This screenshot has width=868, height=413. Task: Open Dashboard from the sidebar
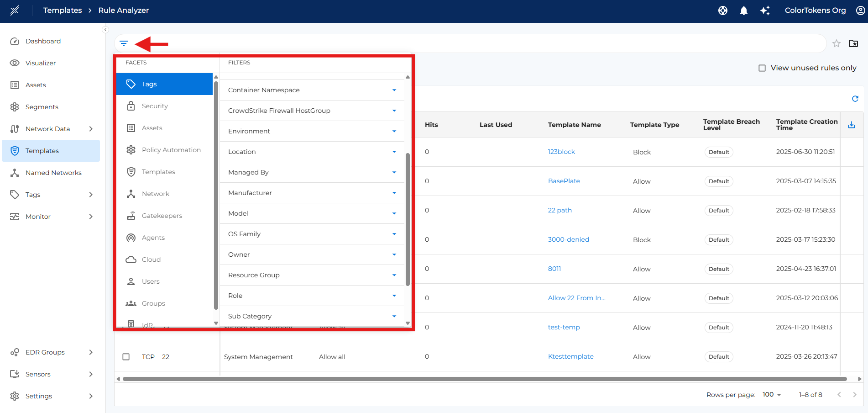(43, 41)
